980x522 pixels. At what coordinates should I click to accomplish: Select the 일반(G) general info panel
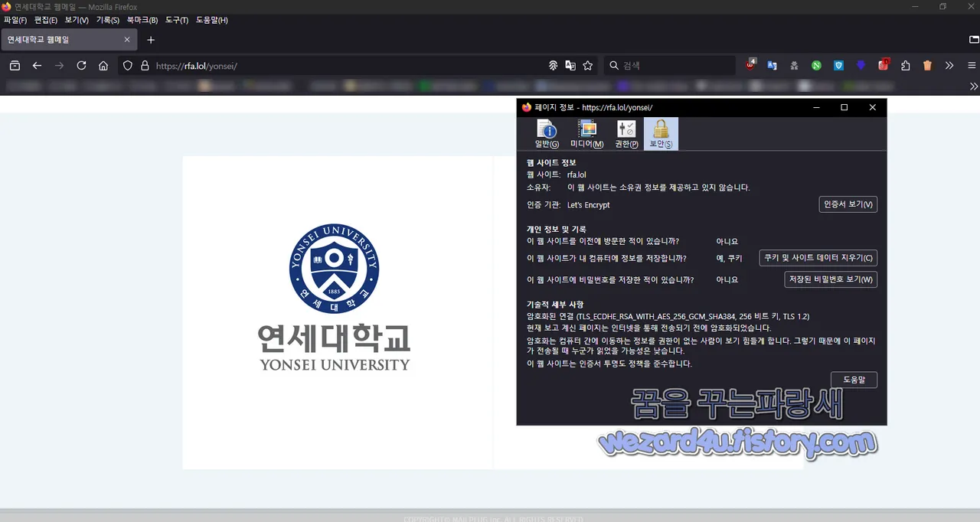[547, 132]
